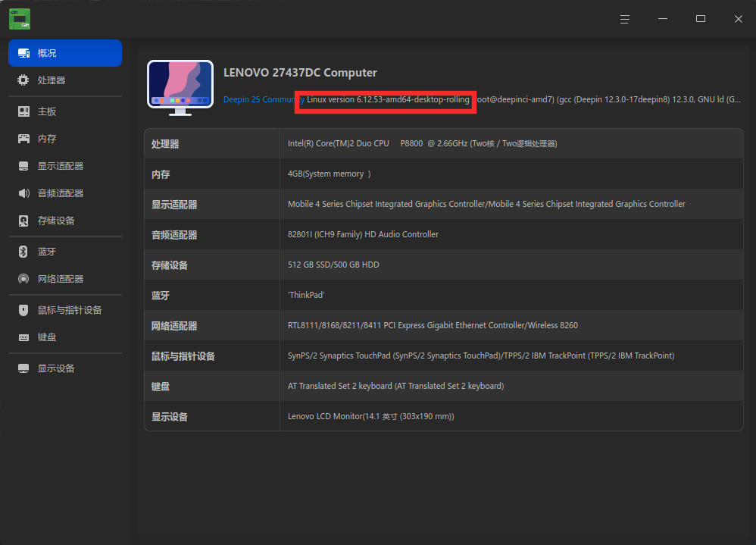Image resolution: width=756 pixels, height=545 pixels.
Task: Open the 主板 motherboard icon
Action: 23,111
